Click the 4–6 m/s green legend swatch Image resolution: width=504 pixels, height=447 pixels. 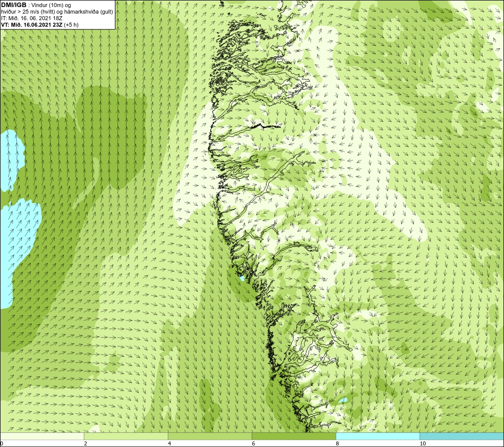pyautogui.click(x=210, y=436)
